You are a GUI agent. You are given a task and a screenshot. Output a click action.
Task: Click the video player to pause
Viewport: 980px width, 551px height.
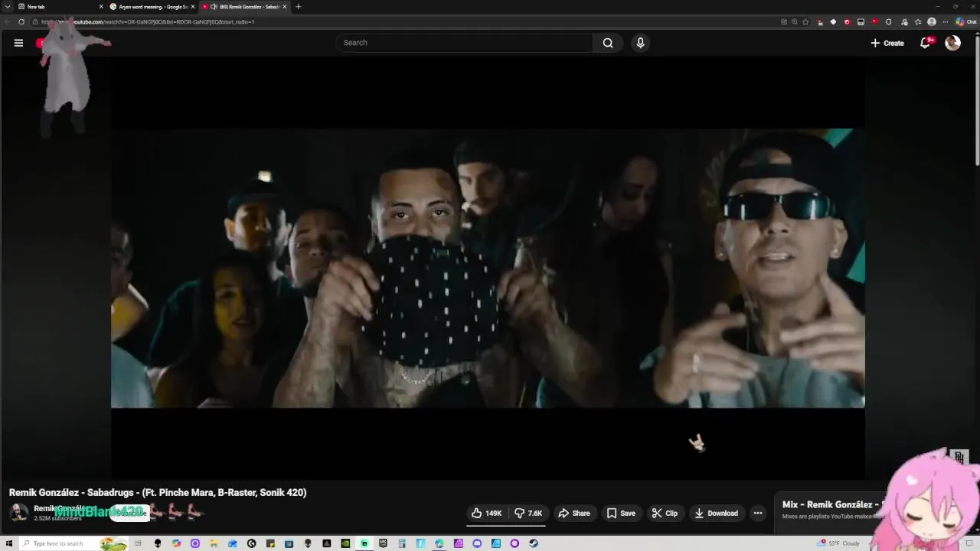488,268
